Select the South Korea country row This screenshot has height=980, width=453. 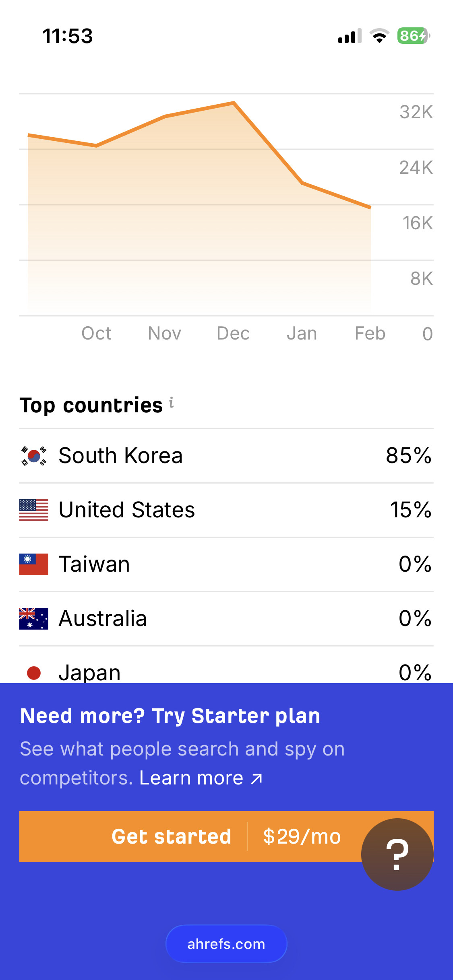pyautogui.click(x=226, y=456)
